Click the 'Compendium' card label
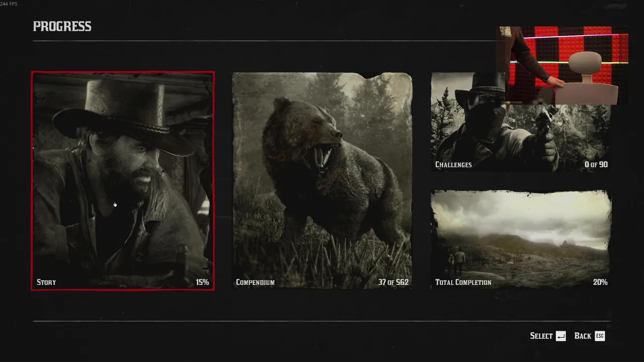This screenshot has width=644, height=362. point(255,282)
